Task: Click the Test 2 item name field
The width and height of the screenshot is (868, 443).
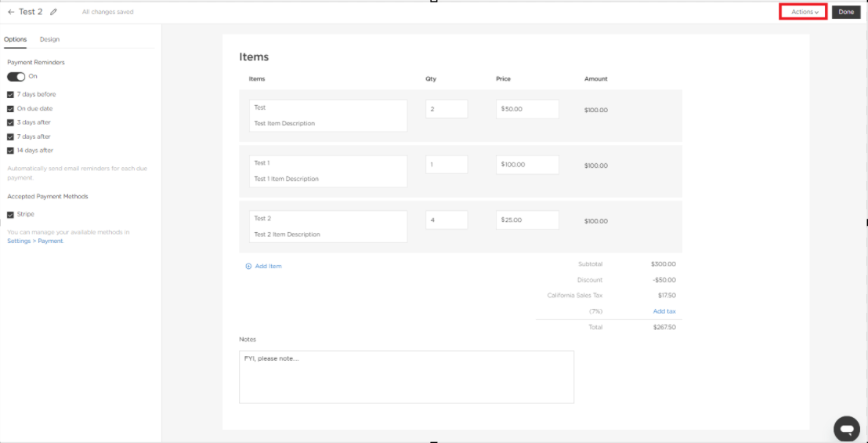Action: 328,219
